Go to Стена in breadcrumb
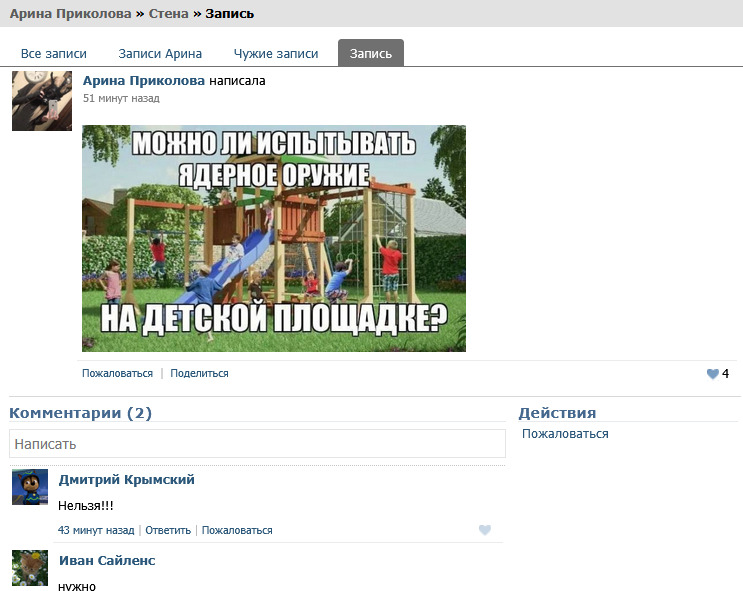This screenshot has width=743, height=591. (169, 14)
